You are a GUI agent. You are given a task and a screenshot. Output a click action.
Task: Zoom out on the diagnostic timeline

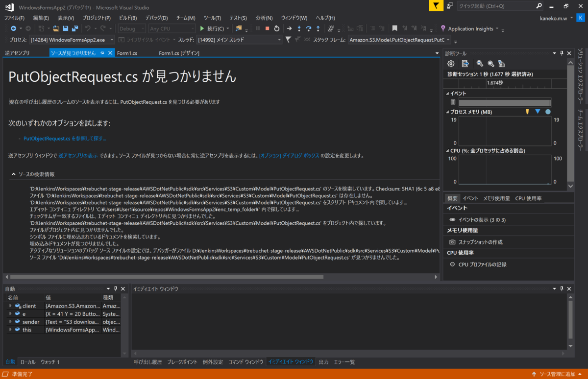tap(490, 64)
